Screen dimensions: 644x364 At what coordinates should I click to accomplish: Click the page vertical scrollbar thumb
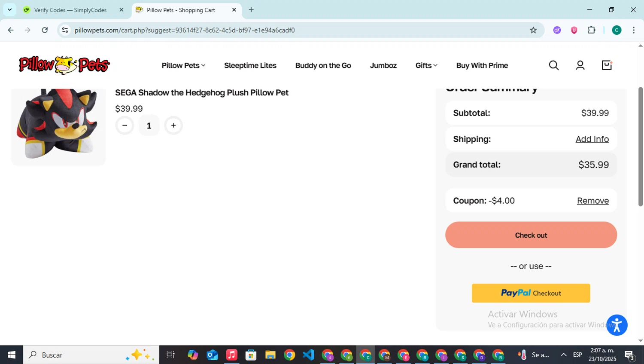pyautogui.click(x=641, y=147)
